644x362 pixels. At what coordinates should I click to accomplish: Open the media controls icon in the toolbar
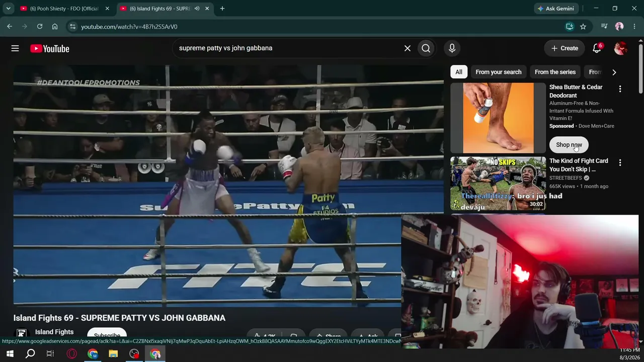coord(604,27)
